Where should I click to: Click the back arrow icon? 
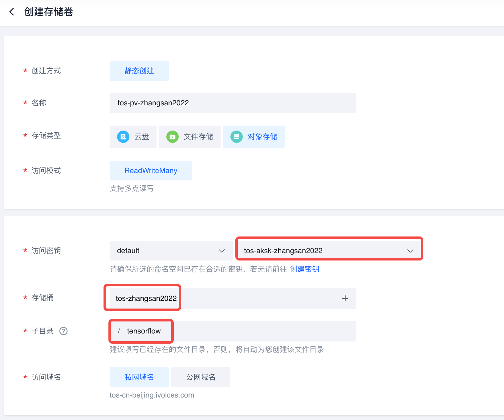point(12,12)
